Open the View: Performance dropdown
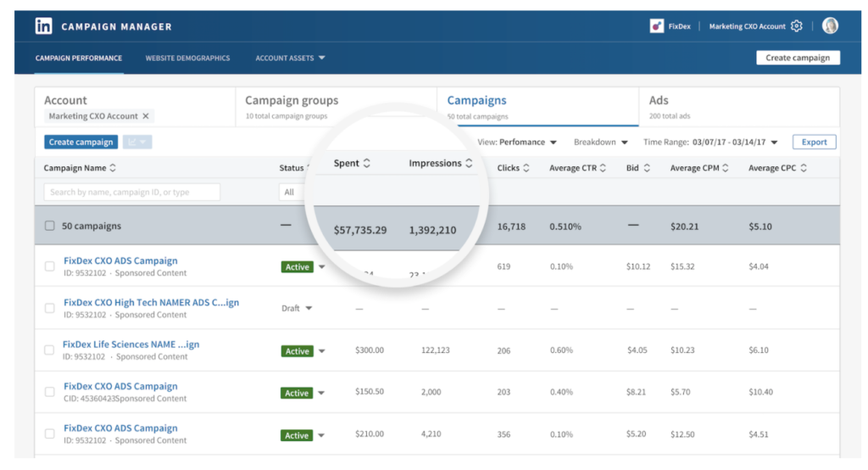Image resolution: width=868 pixels, height=470 pixels. click(517, 142)
